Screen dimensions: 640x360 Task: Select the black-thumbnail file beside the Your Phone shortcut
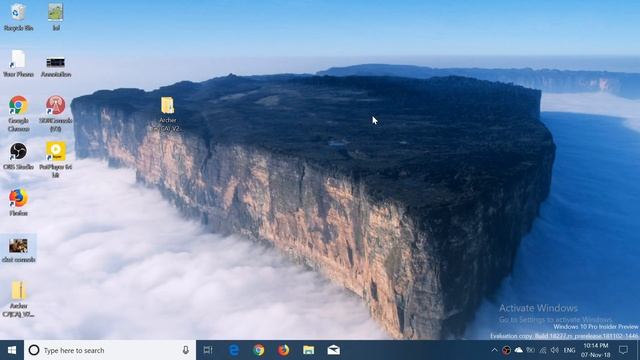[x=56, y=67]
